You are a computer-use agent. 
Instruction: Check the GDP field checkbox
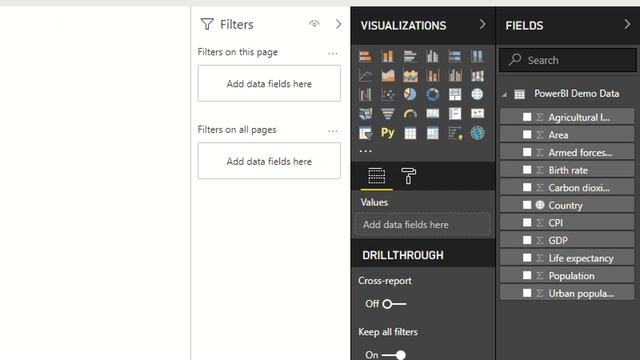527,240
